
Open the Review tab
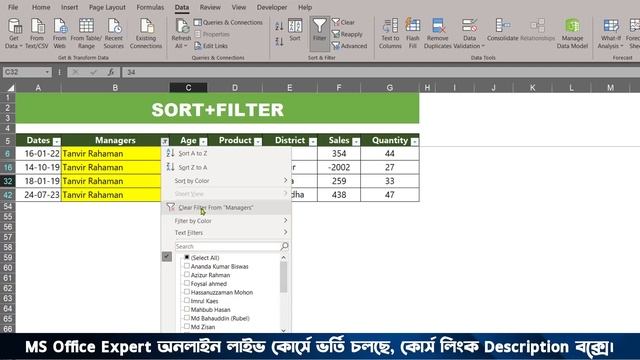[x=210, y=7]
